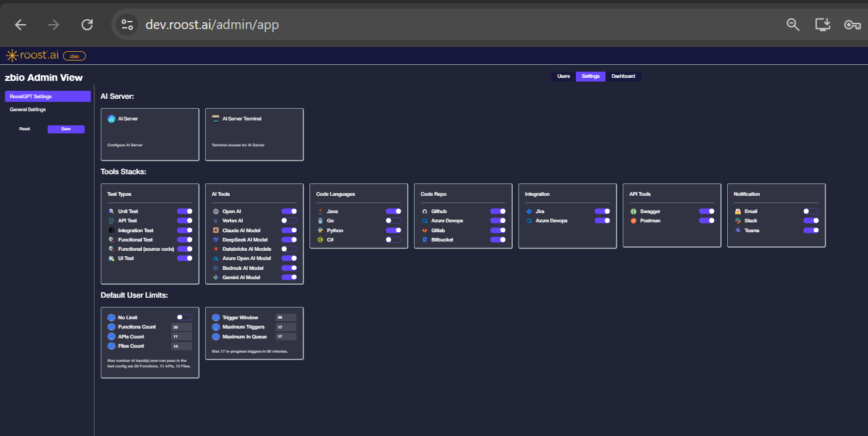Click the Postman icon

point(634,220)
